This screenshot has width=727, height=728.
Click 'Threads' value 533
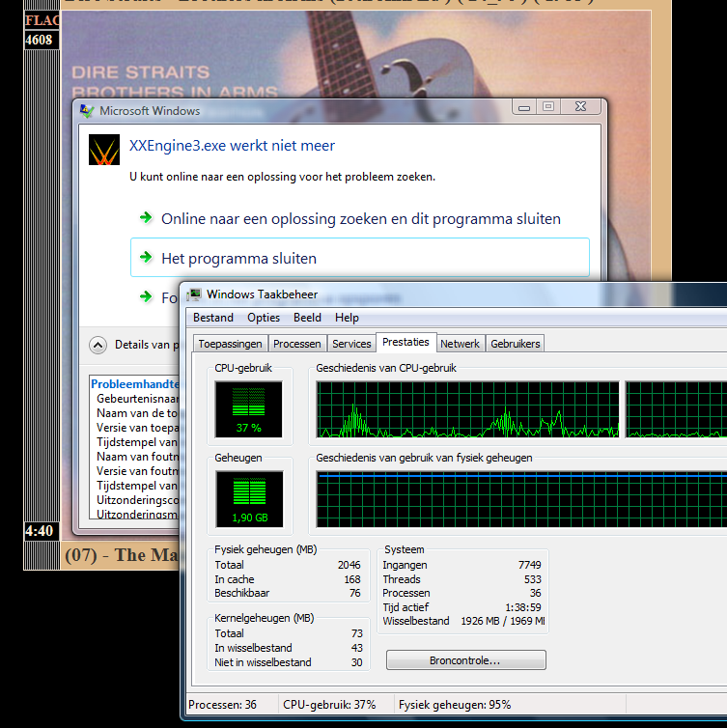click(x=533, y=579)
